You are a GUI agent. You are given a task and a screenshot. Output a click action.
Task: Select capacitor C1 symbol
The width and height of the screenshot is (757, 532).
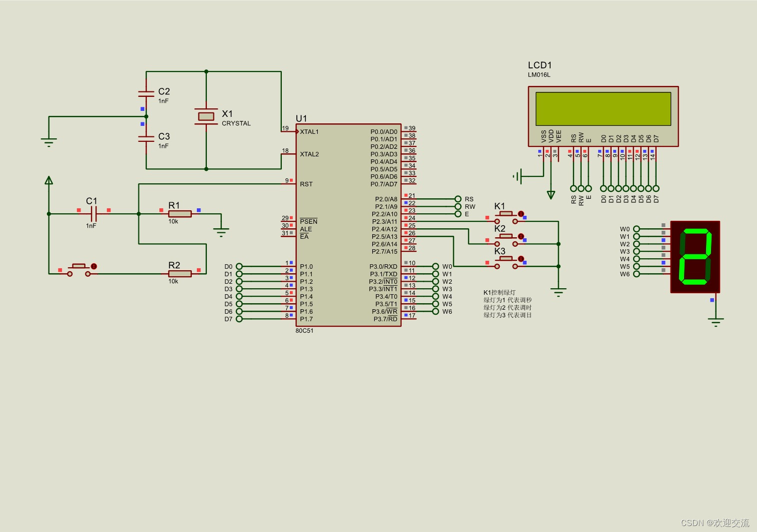(x=93, y=214)
